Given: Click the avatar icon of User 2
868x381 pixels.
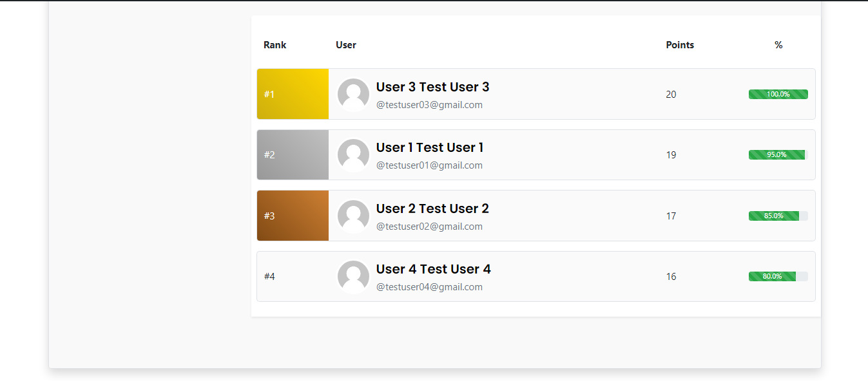Looking at the screenshot, I should pyautogui.click(x=353, y=216).
